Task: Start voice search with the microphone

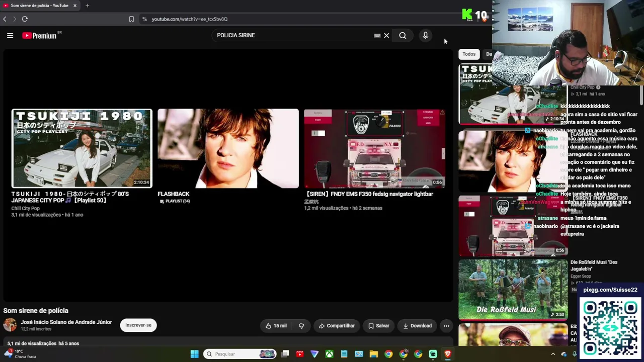Action: [x=425, y=35]
